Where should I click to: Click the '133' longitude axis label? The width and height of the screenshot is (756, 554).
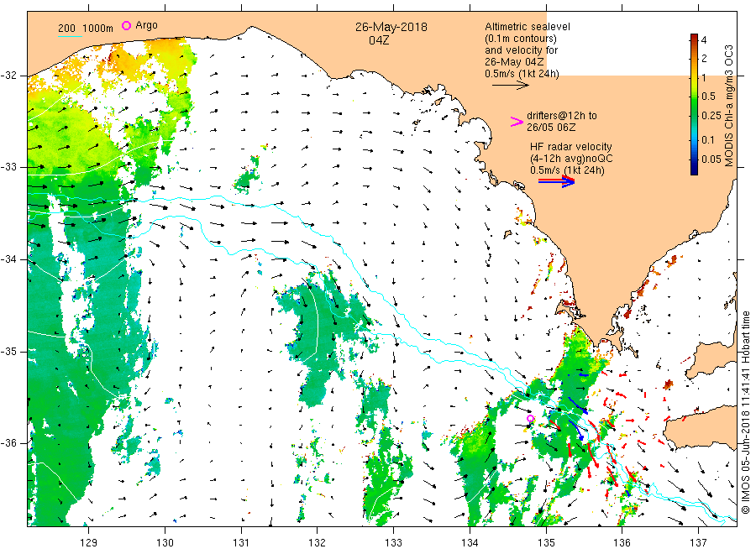[x=393, y=543]
